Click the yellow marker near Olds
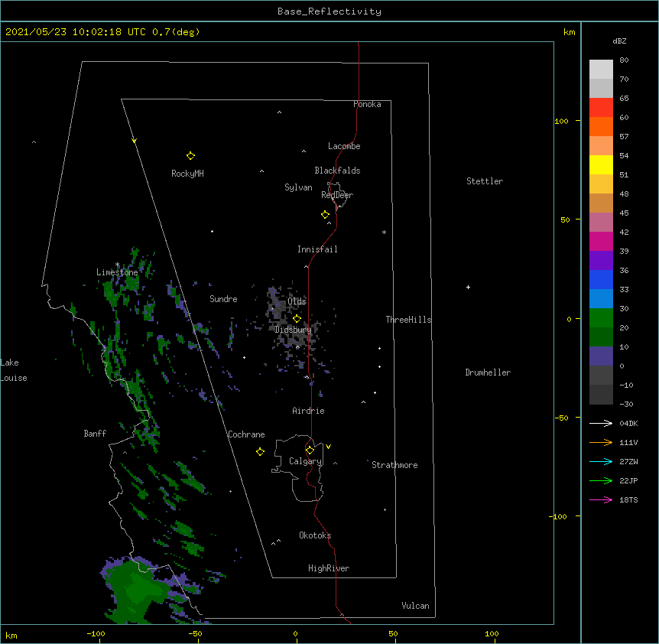Viewport: 659px width, 644px height. point(297,319)
